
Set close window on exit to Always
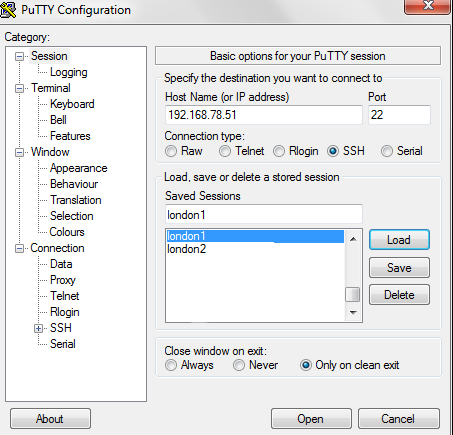click(171, 365)
